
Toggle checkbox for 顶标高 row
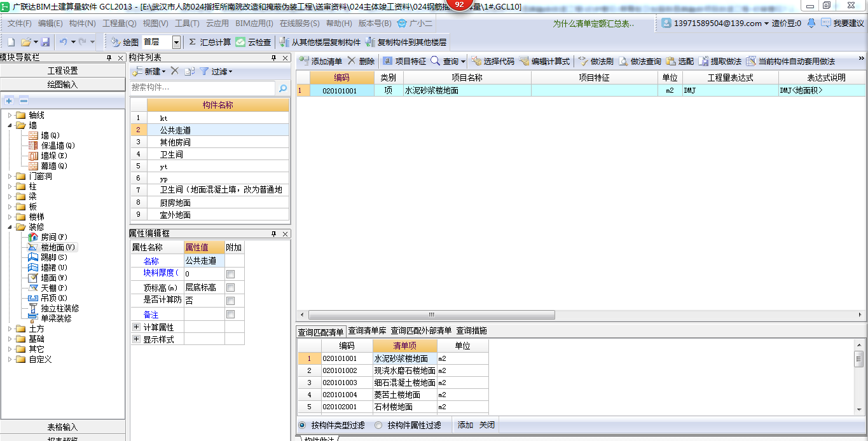(x=231, y=287)
